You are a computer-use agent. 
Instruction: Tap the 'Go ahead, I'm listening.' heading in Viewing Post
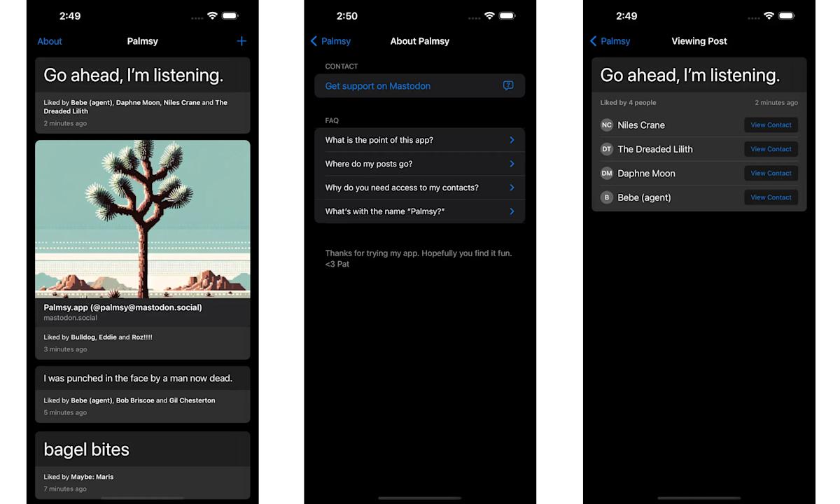tap(689, 75)
